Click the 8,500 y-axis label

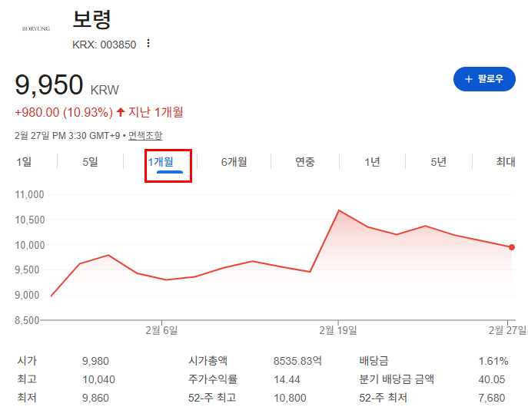tap(27, 320)
